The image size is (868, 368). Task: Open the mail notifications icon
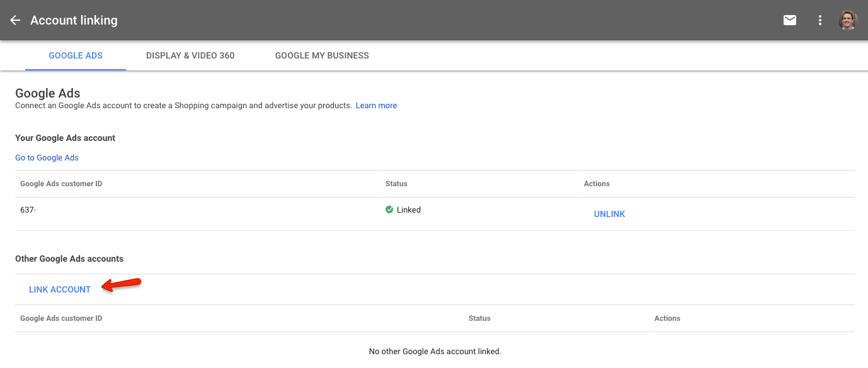(789, 20)
